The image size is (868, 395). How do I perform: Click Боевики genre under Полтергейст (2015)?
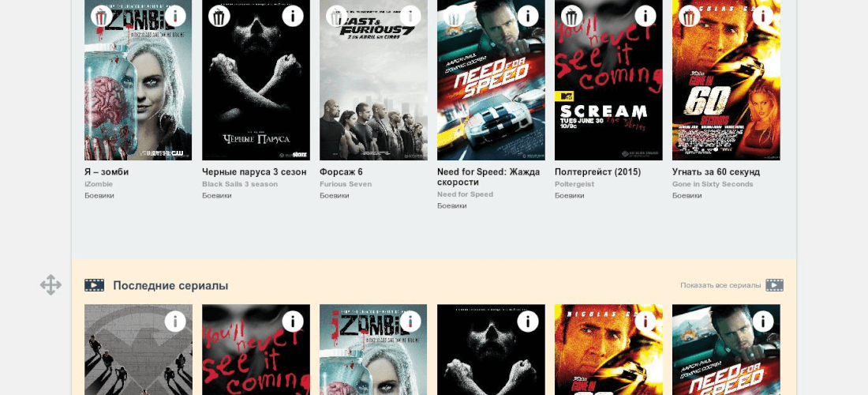click(570, 196)
